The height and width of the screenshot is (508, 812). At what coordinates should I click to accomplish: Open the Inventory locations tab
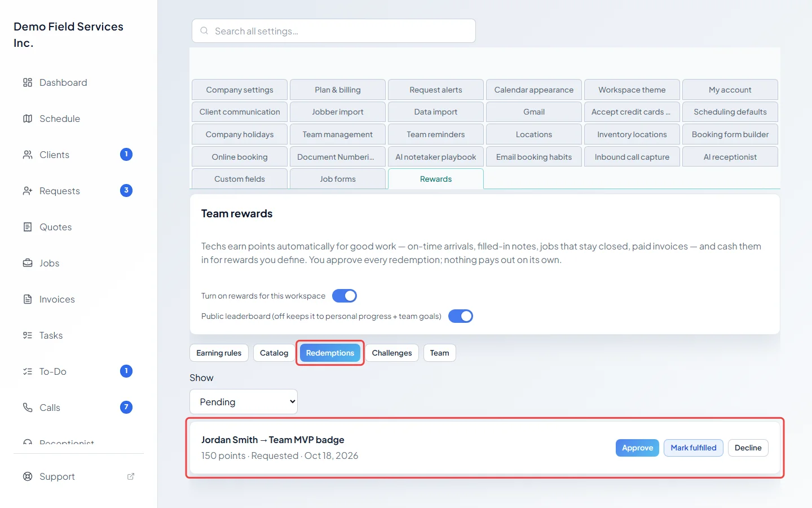(632, 134)
